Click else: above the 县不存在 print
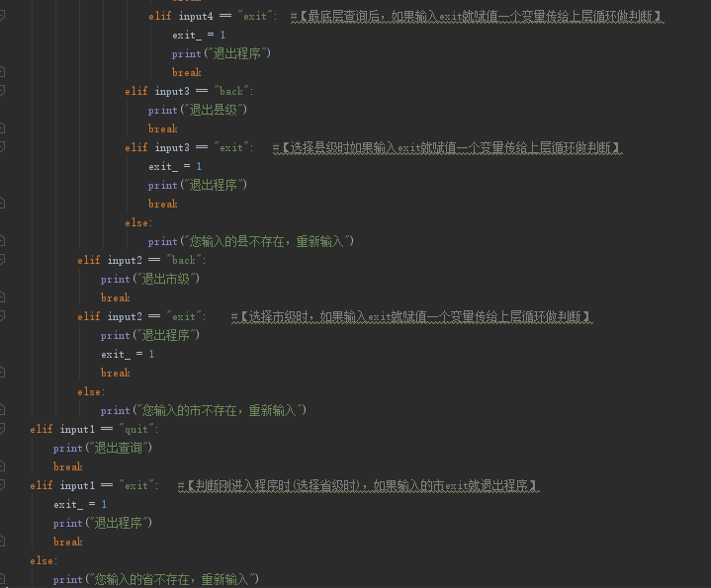Viewport: 711px width, 588px height. 138,223
